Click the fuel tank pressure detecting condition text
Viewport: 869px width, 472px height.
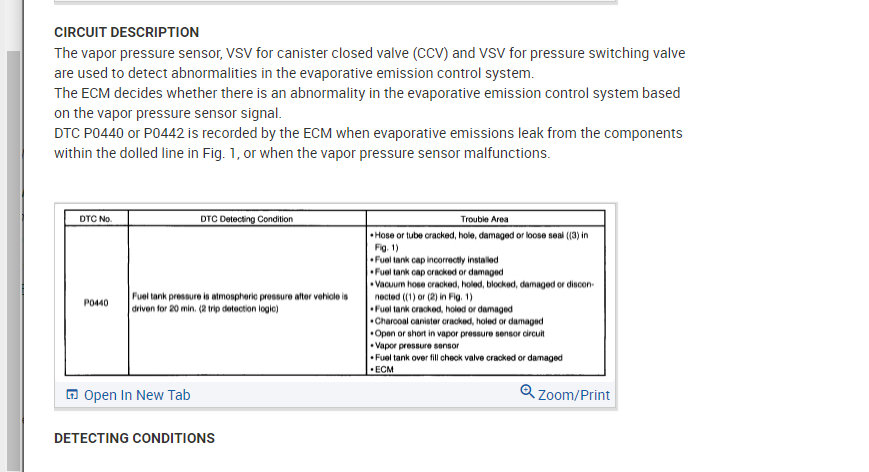[239, 302]
